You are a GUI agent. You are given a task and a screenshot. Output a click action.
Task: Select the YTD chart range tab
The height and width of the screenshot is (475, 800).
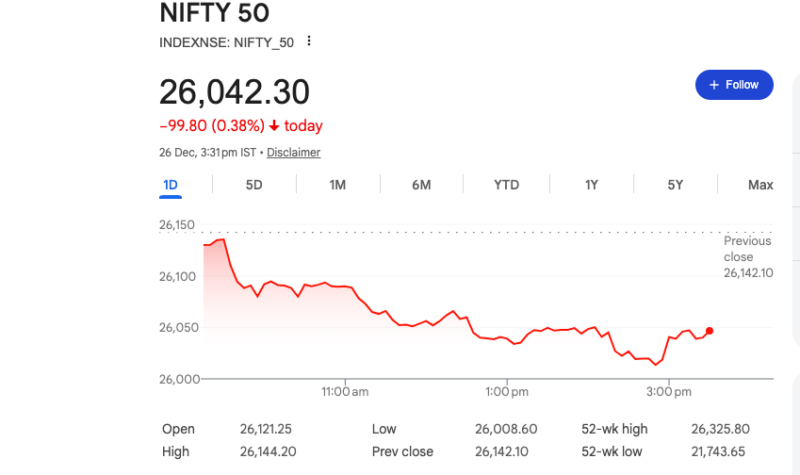(x=506, y=185)
